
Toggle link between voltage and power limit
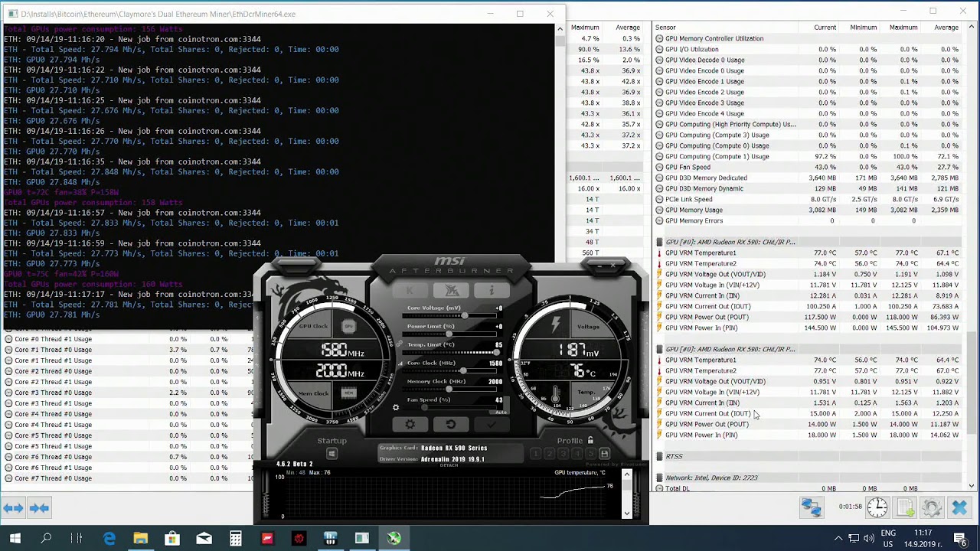tap(398, 344)
